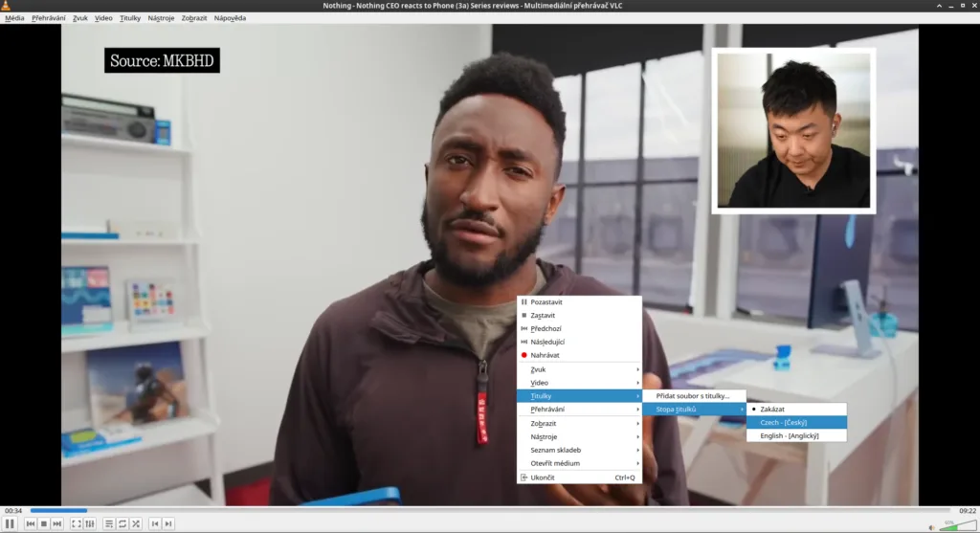Toggle fullscreen mode icon
Image resolution: width=980 pixels, height=533 pixels.
coord(77,523)
